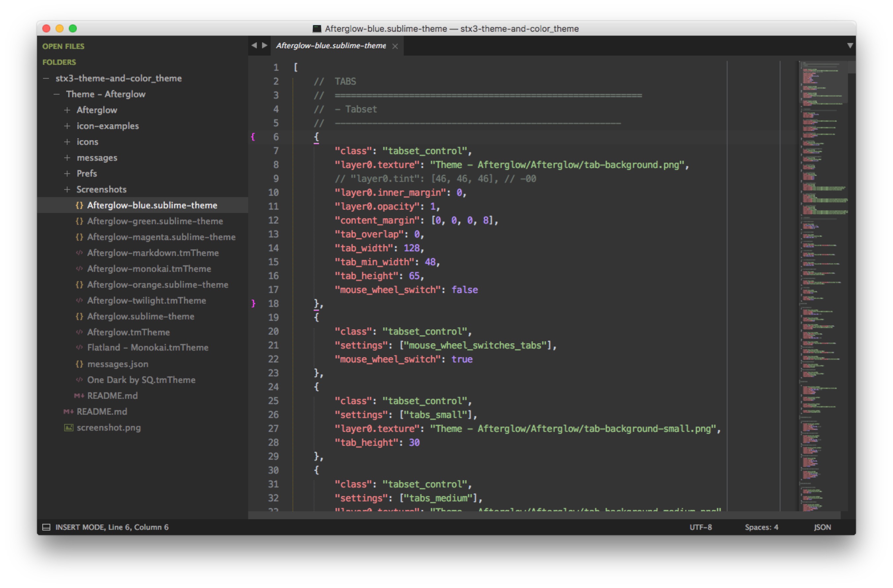893x588 pixels.
Task: Click the true value on line 22
Action: pos(462,359)
